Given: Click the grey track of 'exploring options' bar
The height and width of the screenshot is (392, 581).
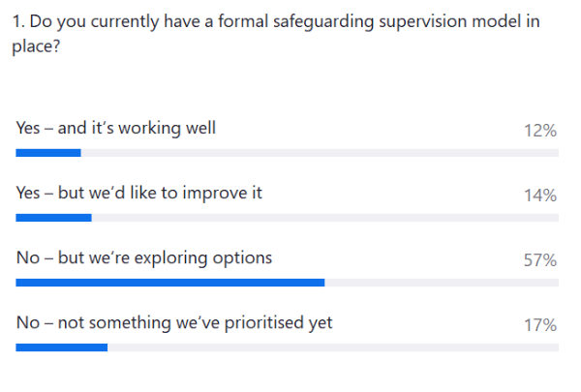Looking at the screenshot, I should pos(442,283).
